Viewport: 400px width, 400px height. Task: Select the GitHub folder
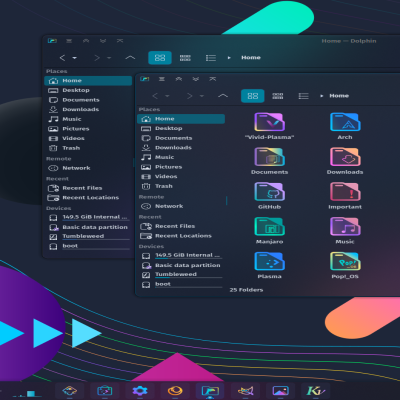[x=269, y=196]
